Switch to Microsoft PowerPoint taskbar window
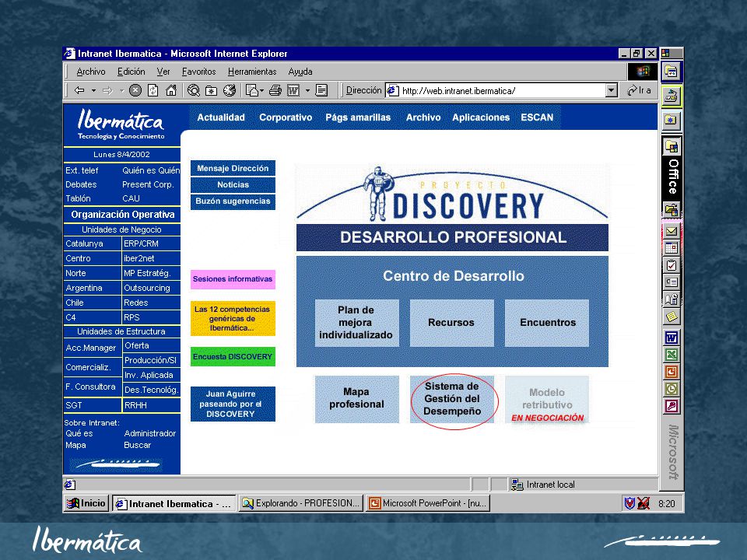 click(428, 503)
